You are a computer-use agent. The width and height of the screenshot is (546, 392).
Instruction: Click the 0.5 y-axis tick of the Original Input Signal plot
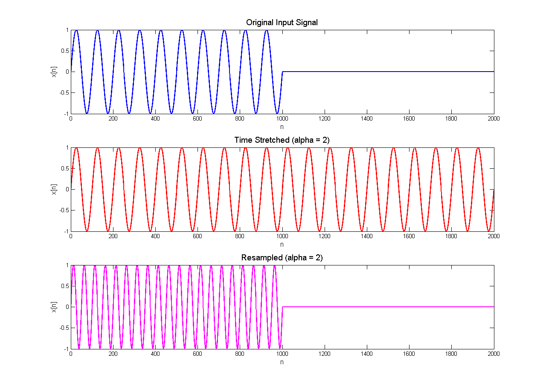[65, 51]
